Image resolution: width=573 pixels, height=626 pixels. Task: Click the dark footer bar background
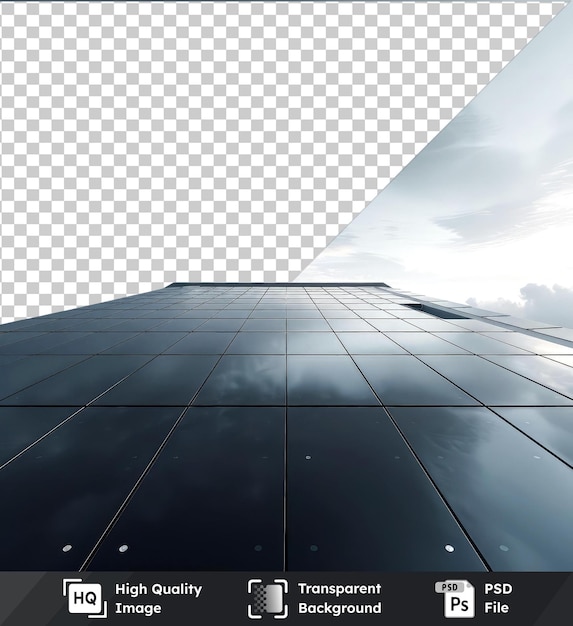pyautogui.click(x=286, y=598)
